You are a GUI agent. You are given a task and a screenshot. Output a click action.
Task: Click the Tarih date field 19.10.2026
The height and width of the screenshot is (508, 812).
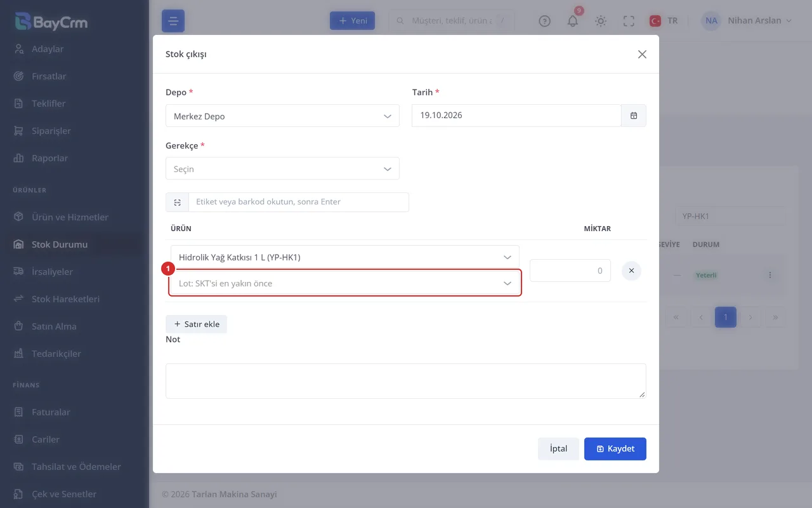point(516,116)
